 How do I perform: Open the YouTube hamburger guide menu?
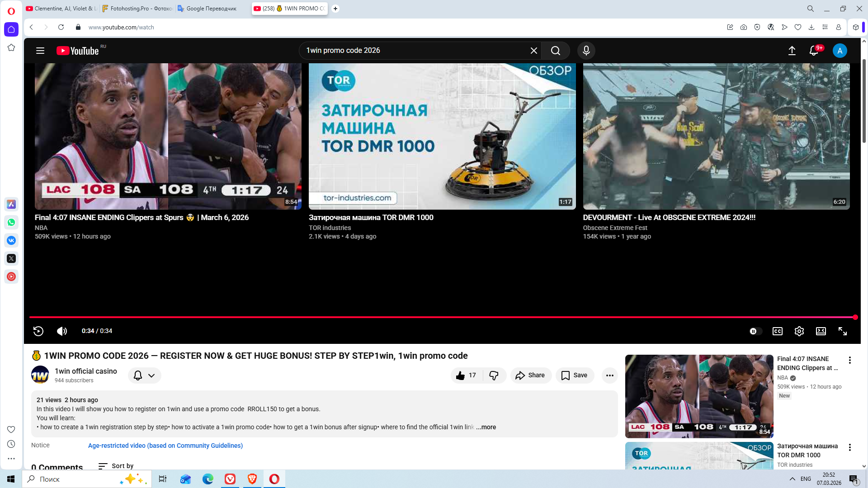(40, 51)
